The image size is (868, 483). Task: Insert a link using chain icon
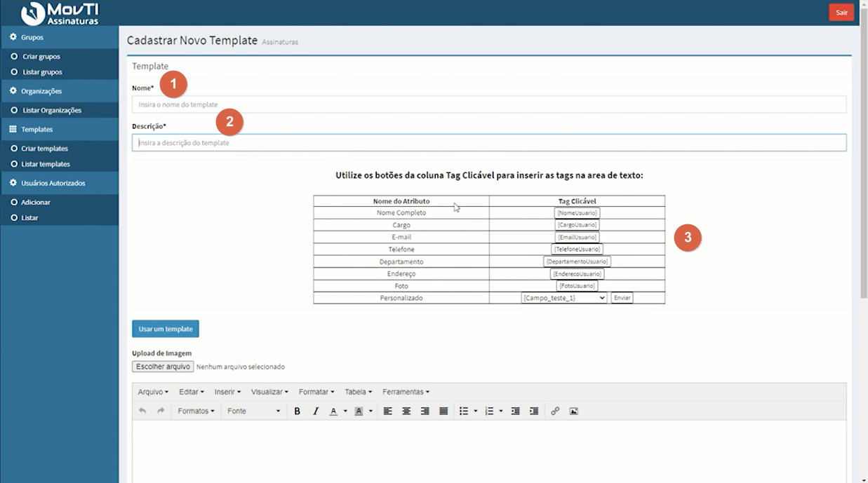coord(555,411)
